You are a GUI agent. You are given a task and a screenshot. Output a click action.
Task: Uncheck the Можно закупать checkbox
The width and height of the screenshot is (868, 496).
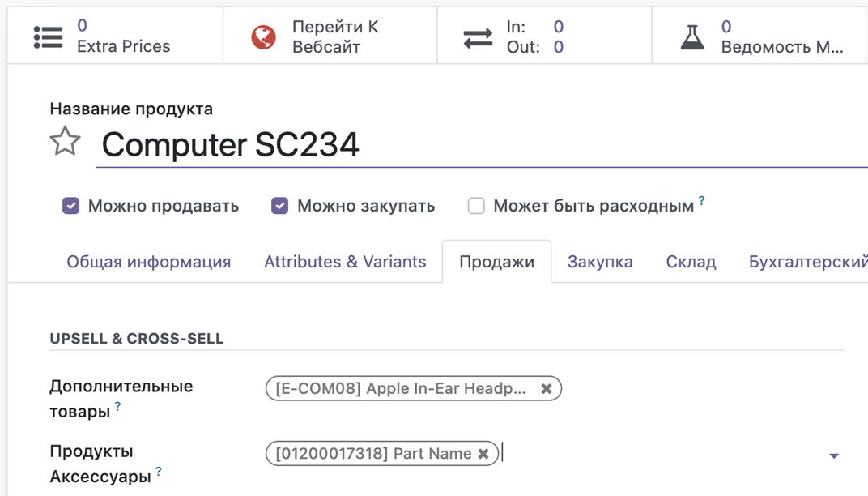pos(280,206)
